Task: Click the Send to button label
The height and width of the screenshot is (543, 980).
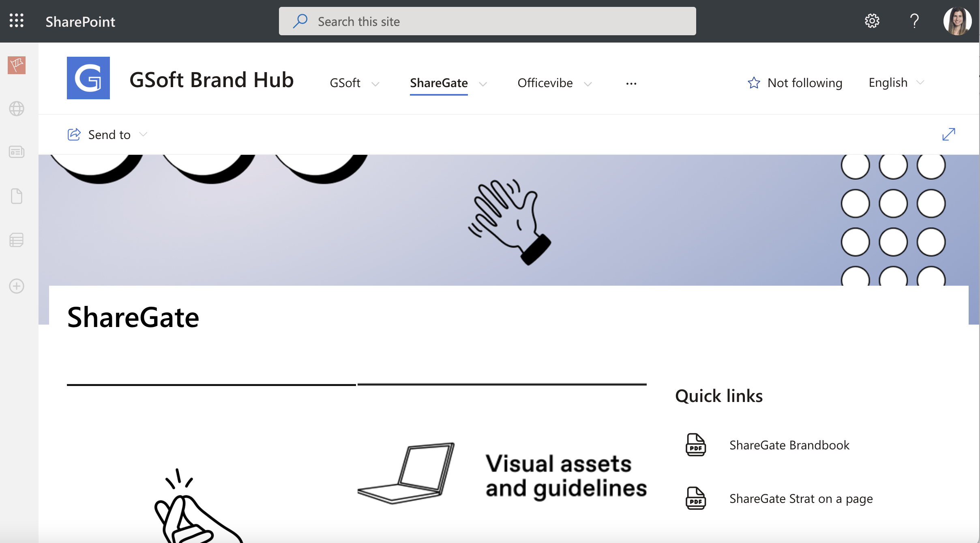Action: (x=109, y=135)
